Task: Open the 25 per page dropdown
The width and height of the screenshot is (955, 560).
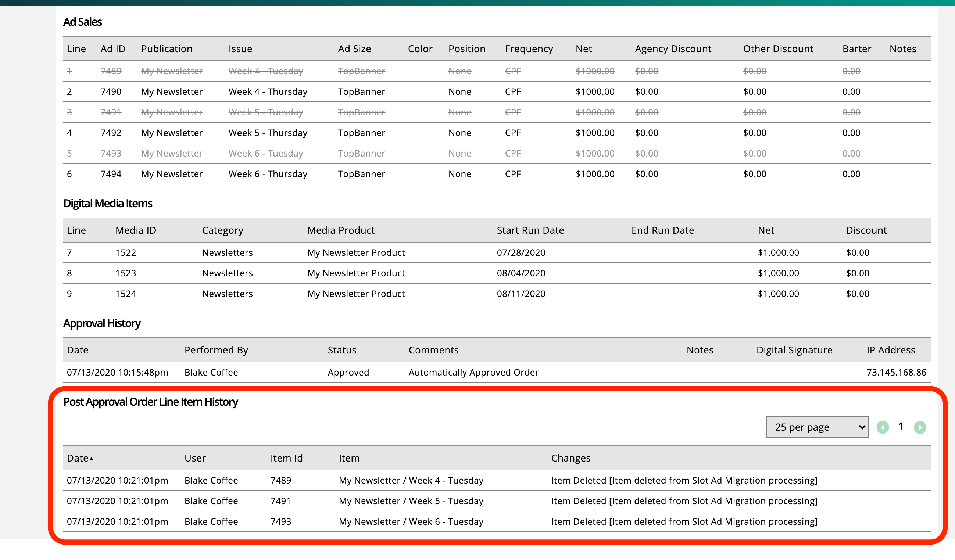Action: coord(817,427)
